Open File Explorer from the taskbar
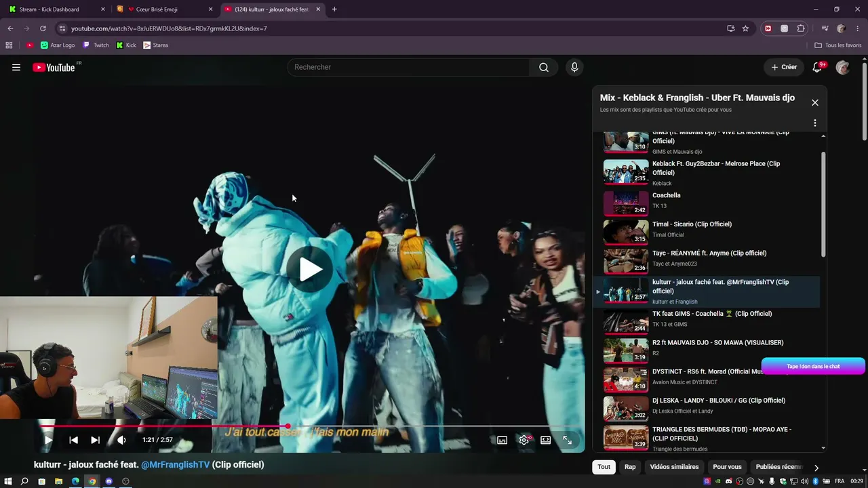The height and width of the screenshot is (488, 868). pos(58,481)
